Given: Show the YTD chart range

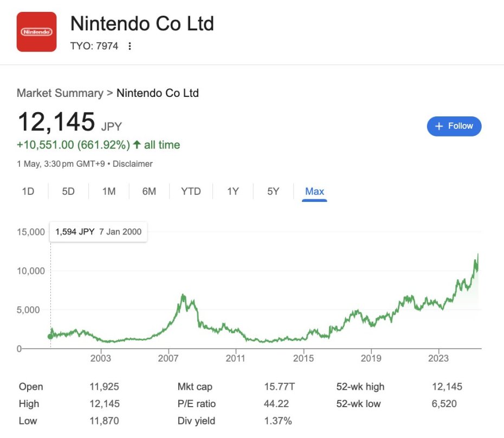Looking at the screenshot, I should (191, 191).
